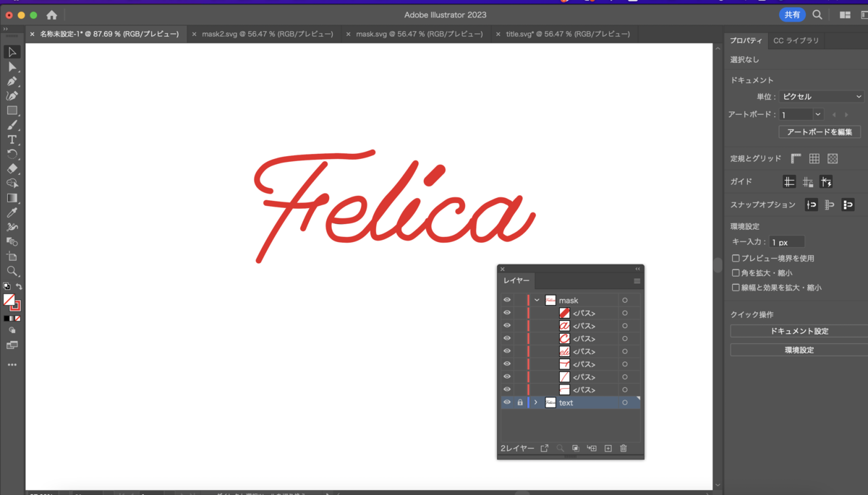868x495 pixels.
Task: Click ドキュメント設定 button
Action: (799, 331)
